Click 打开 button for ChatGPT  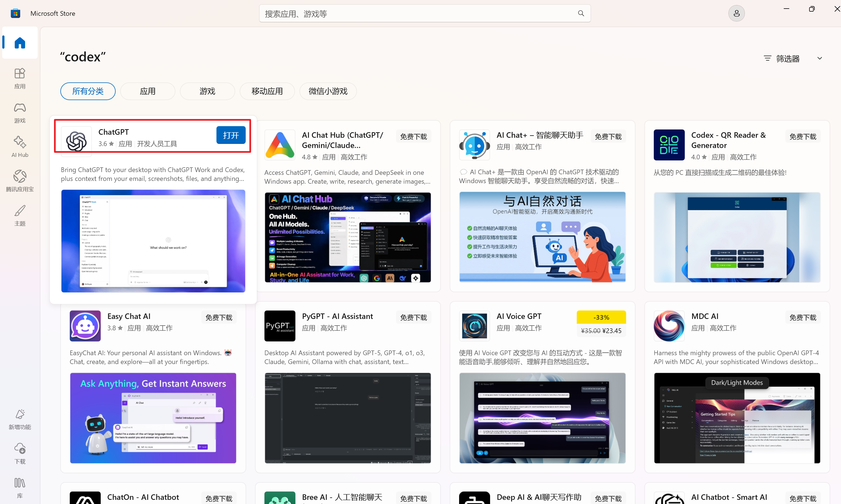click(x=231, y=135)
